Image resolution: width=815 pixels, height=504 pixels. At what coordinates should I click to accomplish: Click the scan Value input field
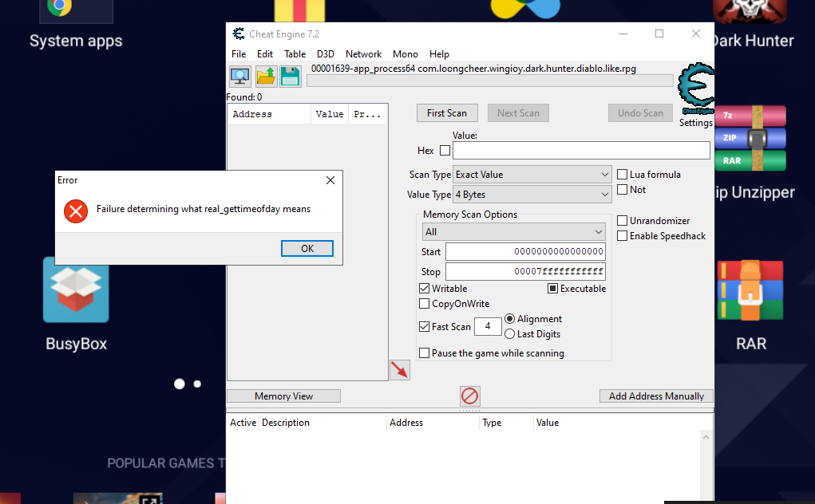(x=581, y=150)
